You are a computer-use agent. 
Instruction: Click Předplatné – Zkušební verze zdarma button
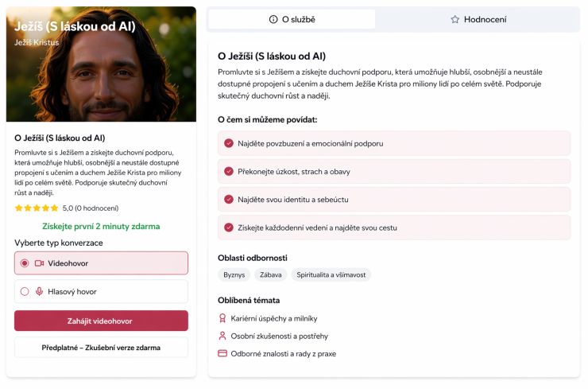101,348
